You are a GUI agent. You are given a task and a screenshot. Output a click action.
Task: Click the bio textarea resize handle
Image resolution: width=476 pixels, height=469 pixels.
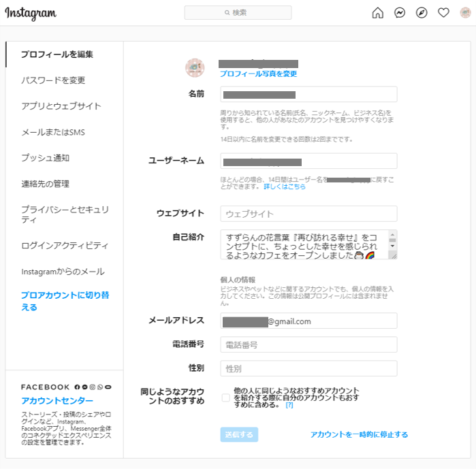tap(394, 257)
